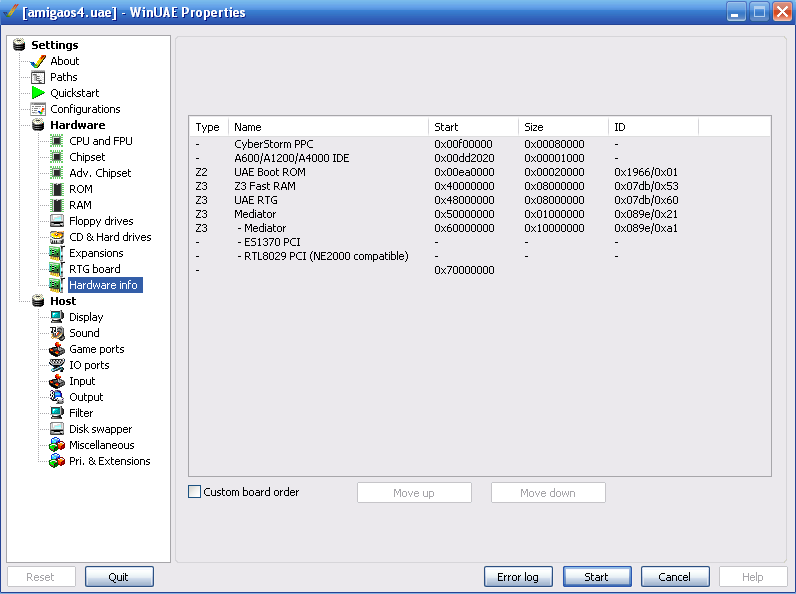This screenshot has width=796, height=594.
Task: Sort the list by Start column header
Action: coord(473,127)
